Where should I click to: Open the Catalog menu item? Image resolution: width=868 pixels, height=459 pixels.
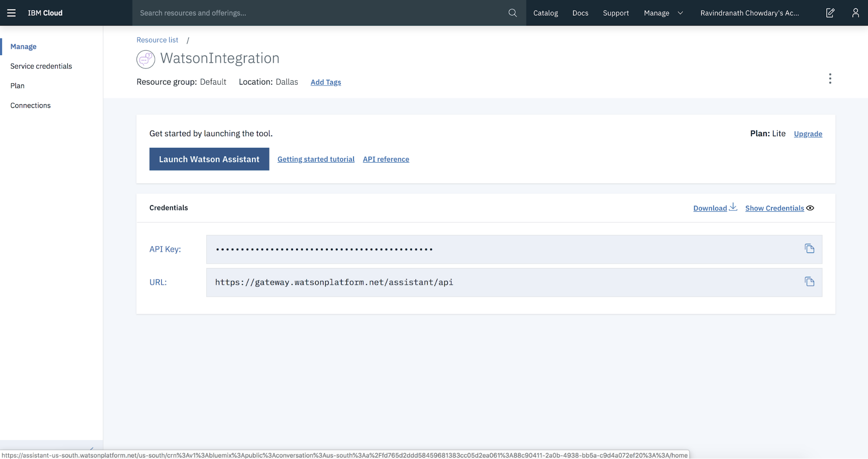click(x=545, y=13)
